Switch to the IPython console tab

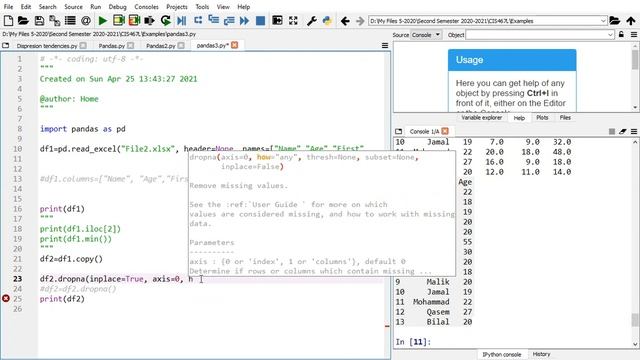(x=502, y=354)
